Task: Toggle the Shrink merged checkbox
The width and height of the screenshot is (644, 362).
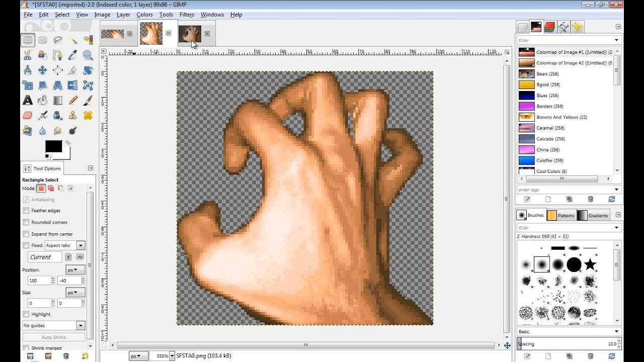Action: coord(26,348)
